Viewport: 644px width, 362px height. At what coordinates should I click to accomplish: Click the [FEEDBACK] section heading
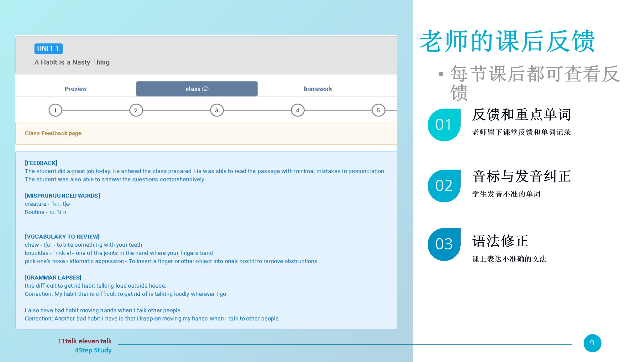(x=41, y=163)
